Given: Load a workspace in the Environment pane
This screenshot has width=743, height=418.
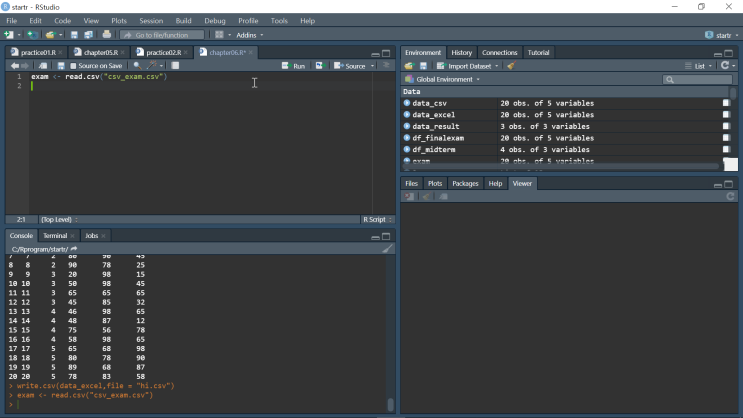Looking at the screenshot, I should pyautogui.click(x=409, y=66).
